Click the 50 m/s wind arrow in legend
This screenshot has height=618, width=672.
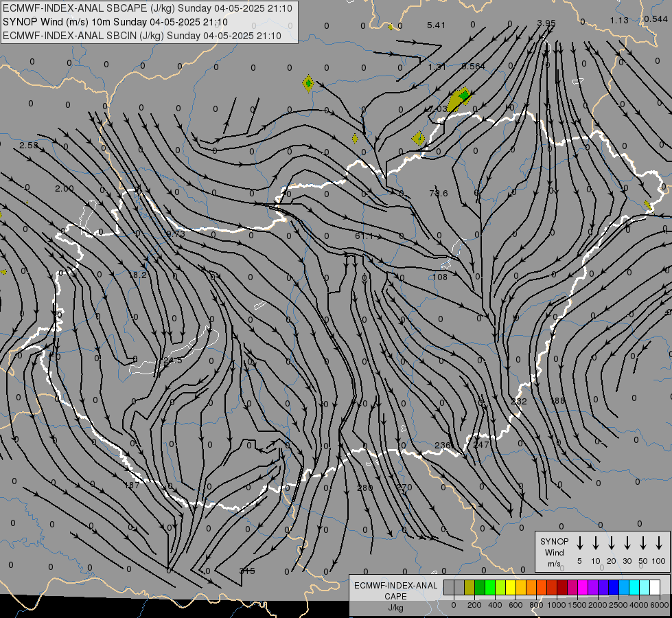tap(643, 543)
